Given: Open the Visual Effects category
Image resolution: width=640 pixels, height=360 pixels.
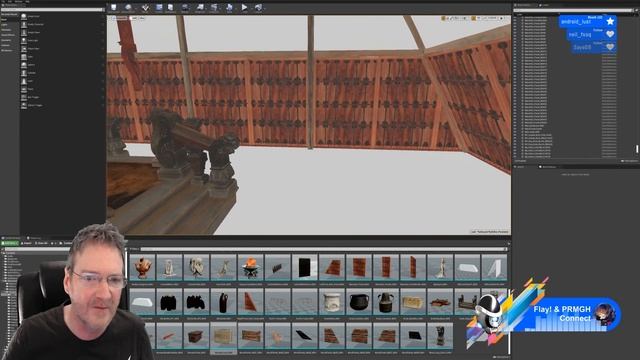Looking at the screenshot, I should (x=10, y=35).
